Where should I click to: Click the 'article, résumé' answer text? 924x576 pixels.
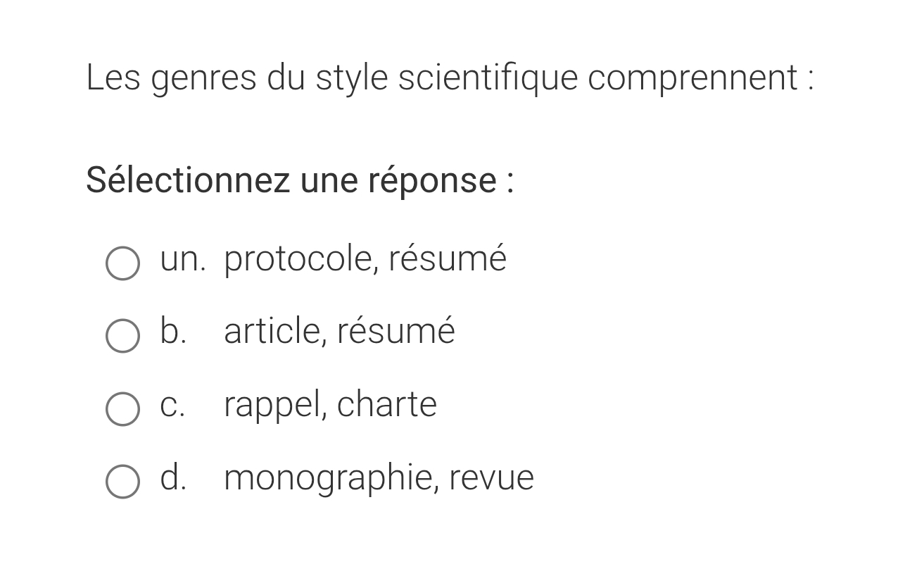click(339, 331)
